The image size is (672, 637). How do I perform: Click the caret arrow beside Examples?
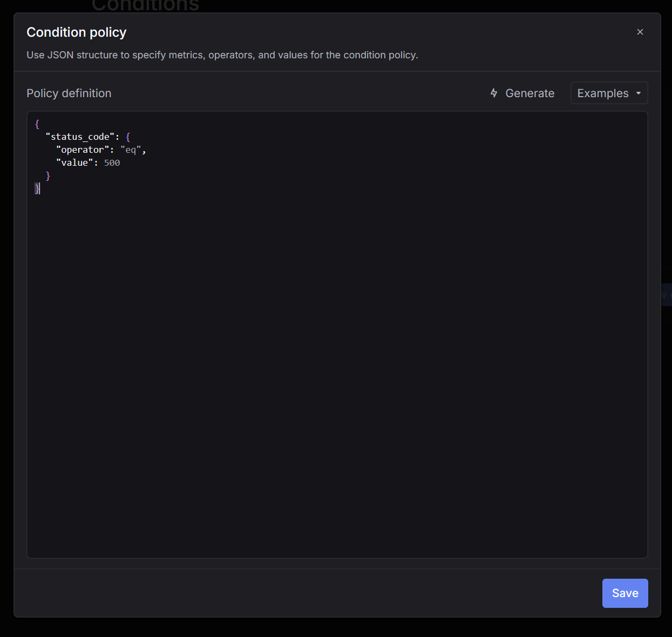(639, 93)
